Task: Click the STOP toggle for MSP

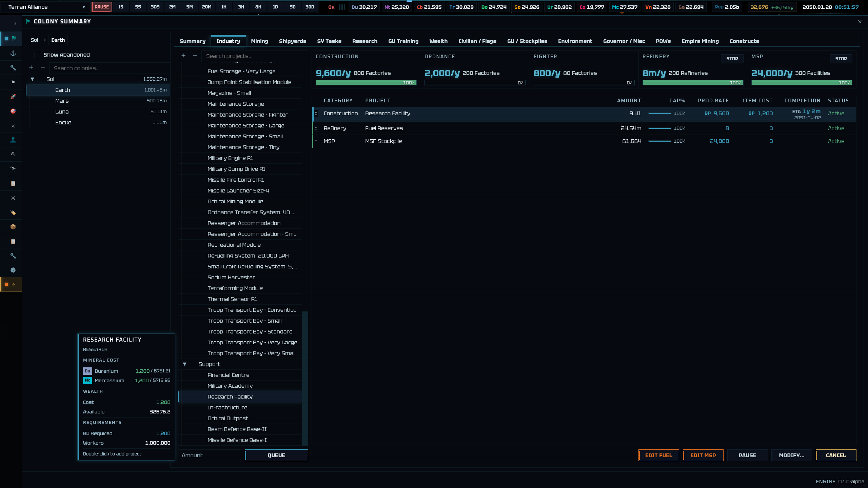Action: click(x=841, y=59)
